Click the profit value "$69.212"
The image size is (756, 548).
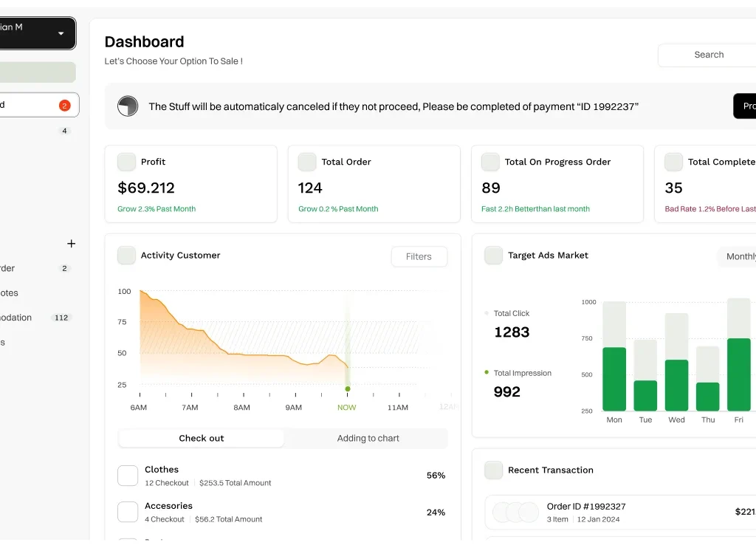[146, 188]
